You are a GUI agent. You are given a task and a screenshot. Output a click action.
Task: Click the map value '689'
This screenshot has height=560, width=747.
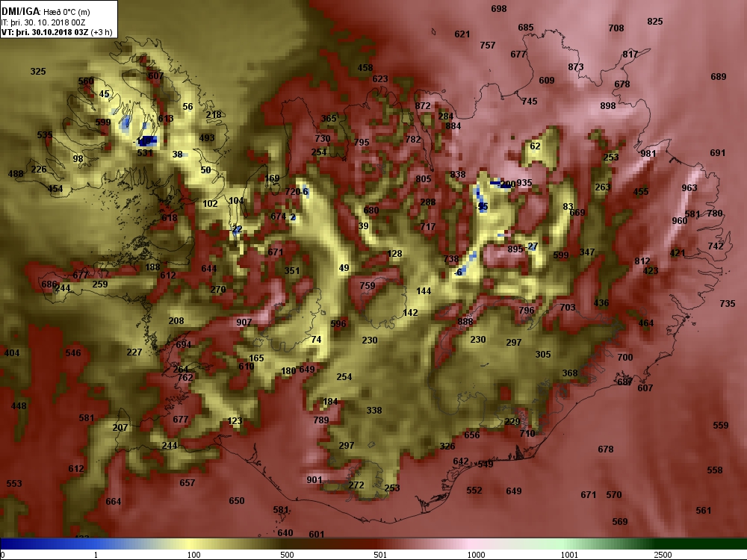pyautogui.click(x=719, y=77)
